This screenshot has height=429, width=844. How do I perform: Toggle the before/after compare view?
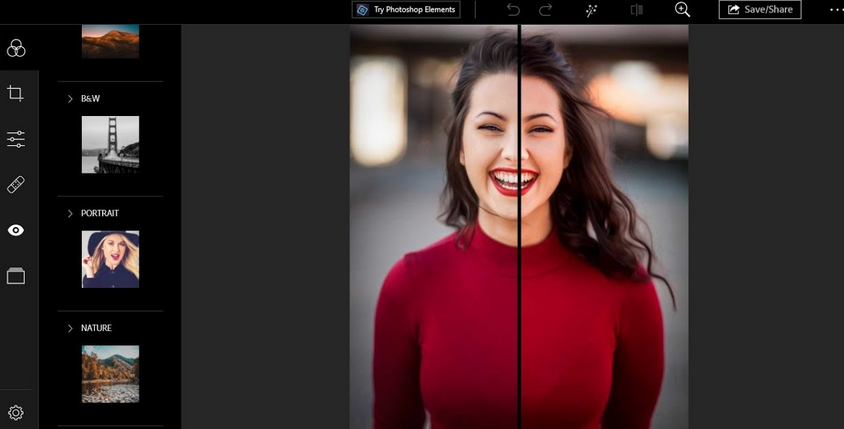click(x=637, y=10)
